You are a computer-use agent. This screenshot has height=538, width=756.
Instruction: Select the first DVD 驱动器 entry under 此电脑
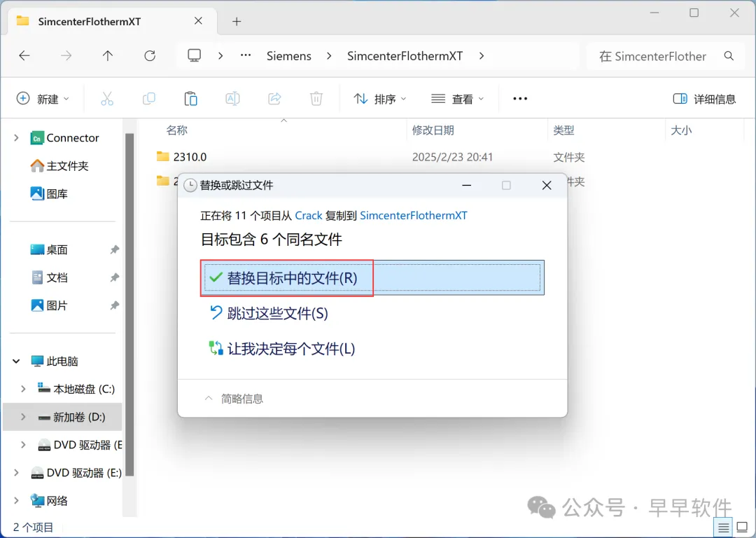80,445
